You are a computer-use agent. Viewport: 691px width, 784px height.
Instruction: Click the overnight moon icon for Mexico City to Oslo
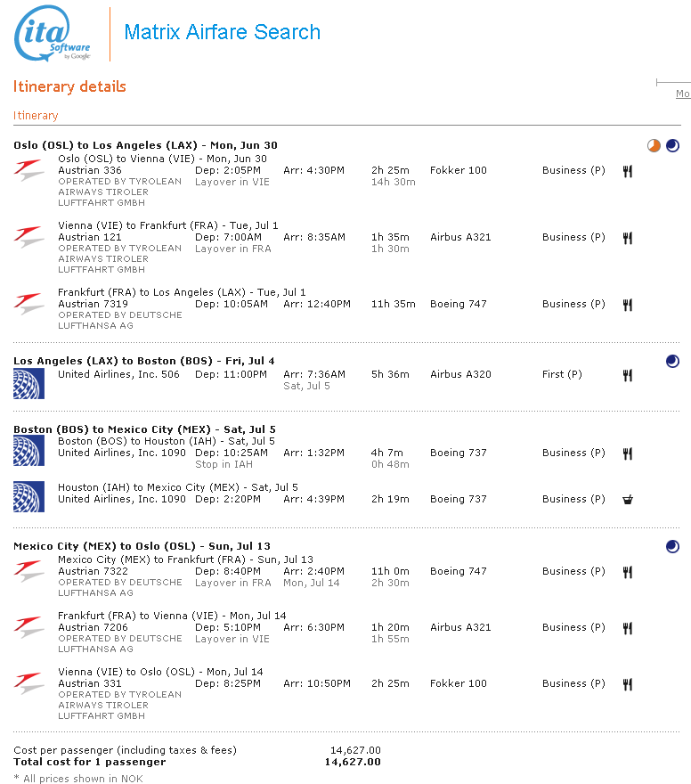pos(672,546)
